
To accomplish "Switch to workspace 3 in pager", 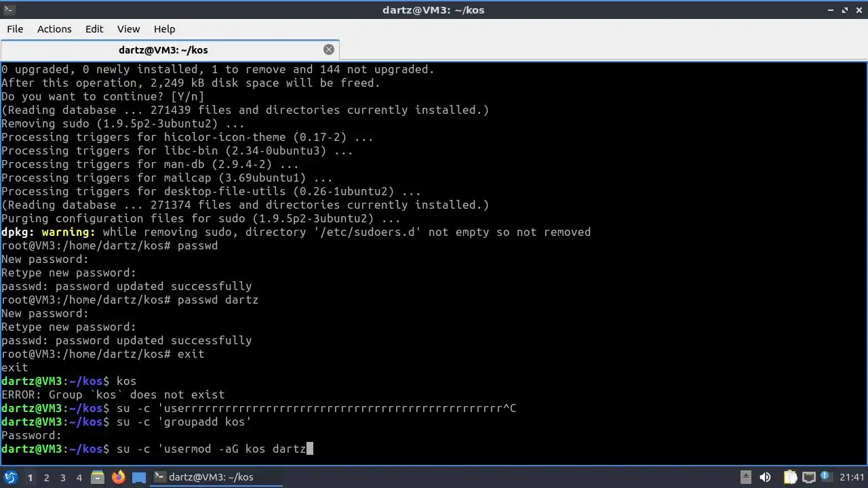I will (x=62, y=477).
